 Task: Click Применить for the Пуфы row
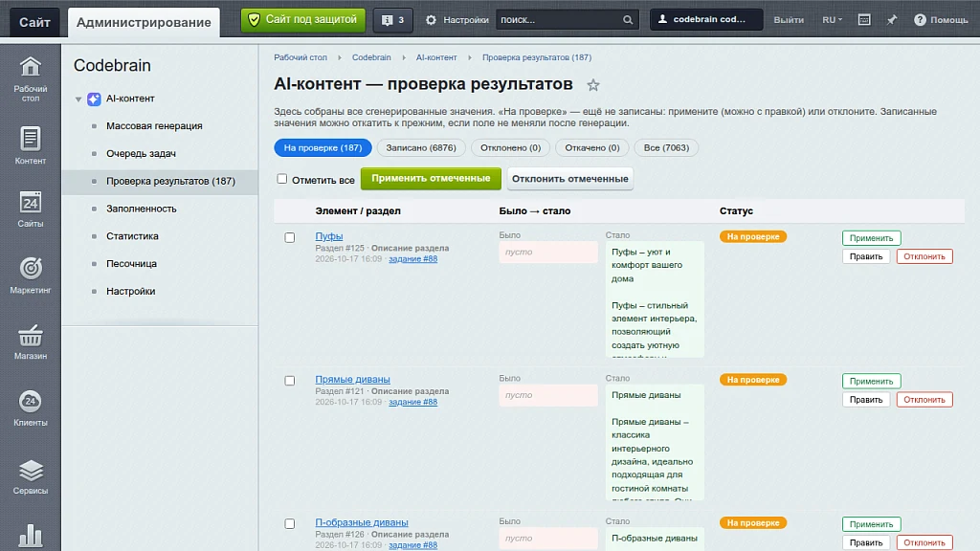tap(871, 238)
